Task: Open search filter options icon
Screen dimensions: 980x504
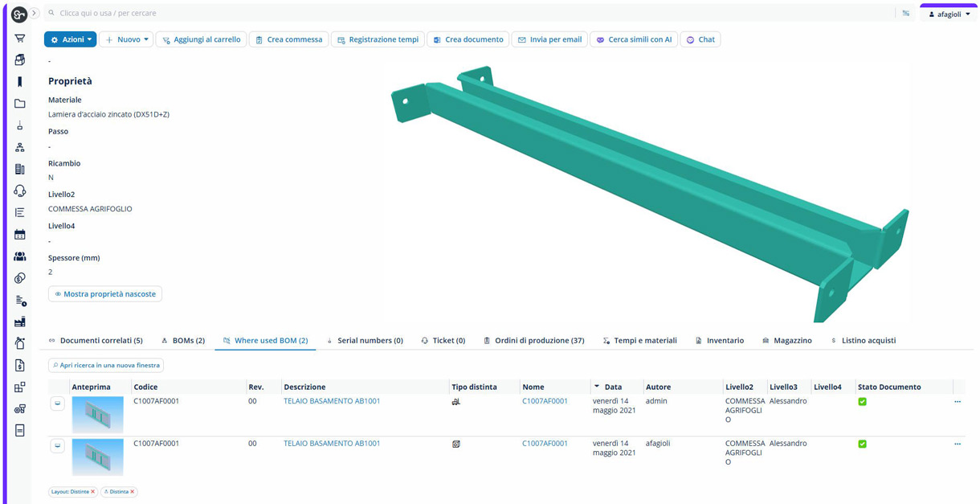Action: tap(905, 14)
